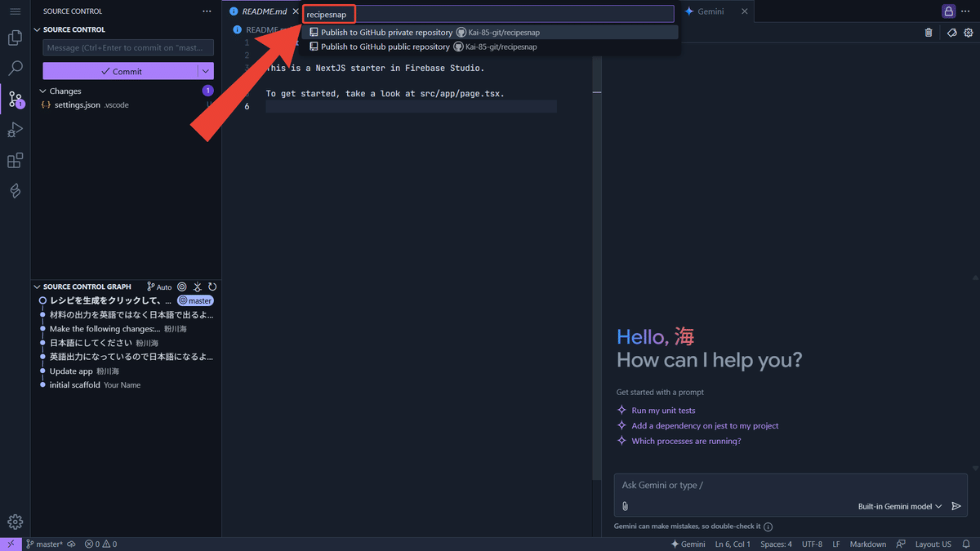Click the remote indicator in status bar
The height and width of the screenshot is (551, 980).
(x=11, y=544)
